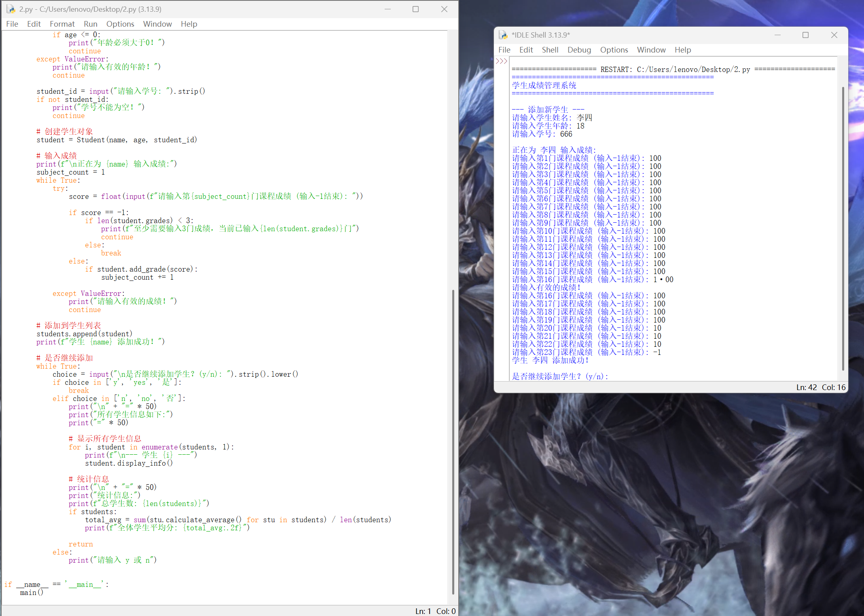Open the Edit menu in IDLE Shell
The height and width of the screenshot is (616, 864).
point(526,50)
